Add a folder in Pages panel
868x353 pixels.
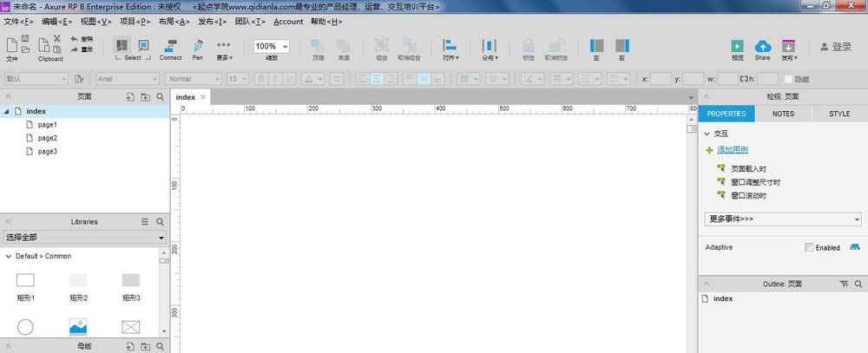tap(145, 97)
